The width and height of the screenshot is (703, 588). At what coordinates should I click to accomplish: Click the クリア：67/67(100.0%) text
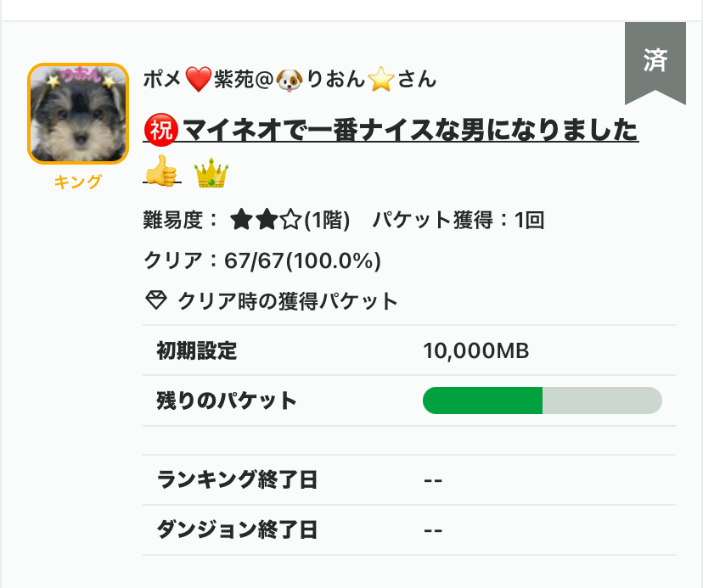(x=262, y=260)
